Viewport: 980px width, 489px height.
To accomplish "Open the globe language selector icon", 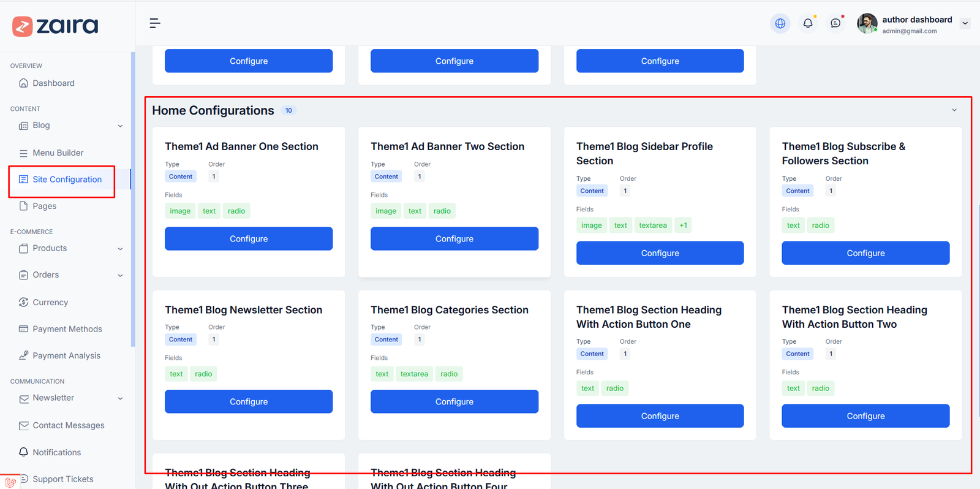I will click(x=780, y=23).
